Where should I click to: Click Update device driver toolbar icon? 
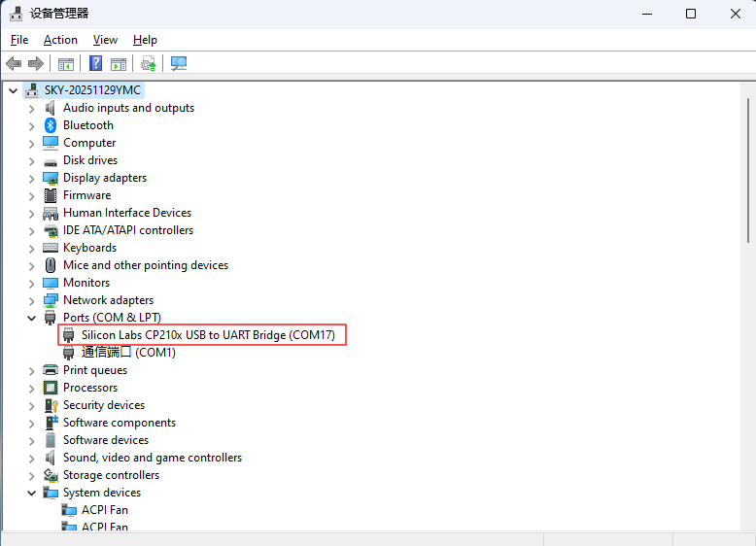click(148, 63)
